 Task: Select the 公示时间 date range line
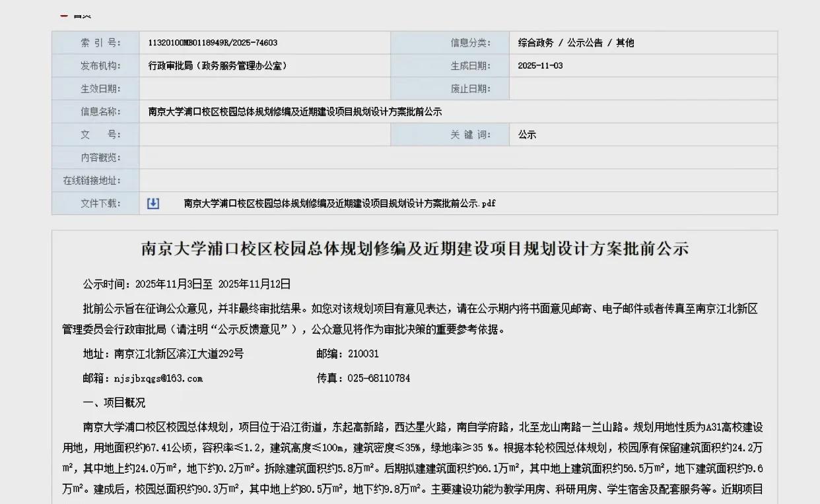coord(187,284)
